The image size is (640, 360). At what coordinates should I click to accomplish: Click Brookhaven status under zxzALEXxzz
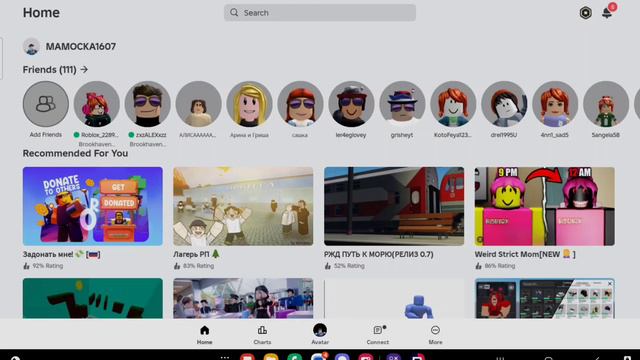click(x=148, y=144)
